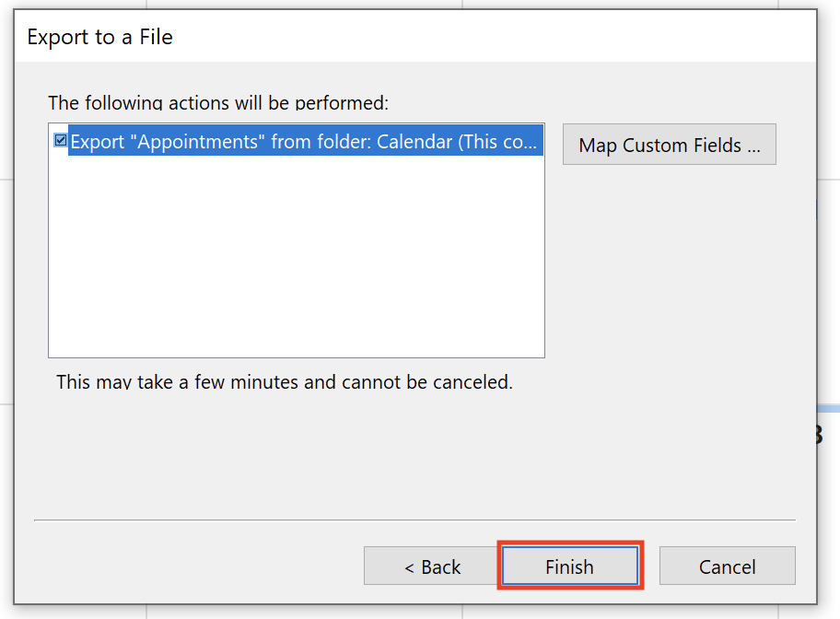This screenshot has width=840, height=619.
Task: Toggle the checkmark beside Export Appointments
Action: tap(61, 140)
